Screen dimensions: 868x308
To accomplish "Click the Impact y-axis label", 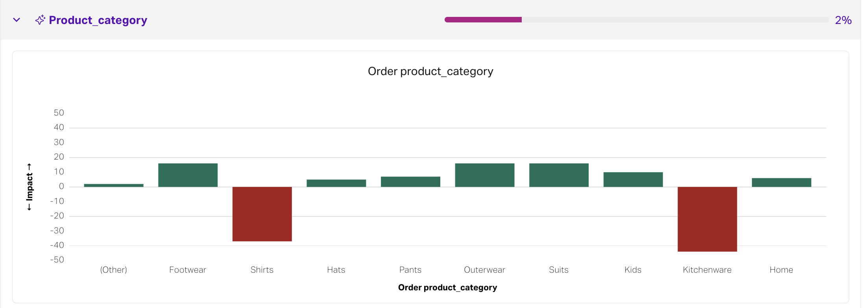I will [x=30, y=187].
